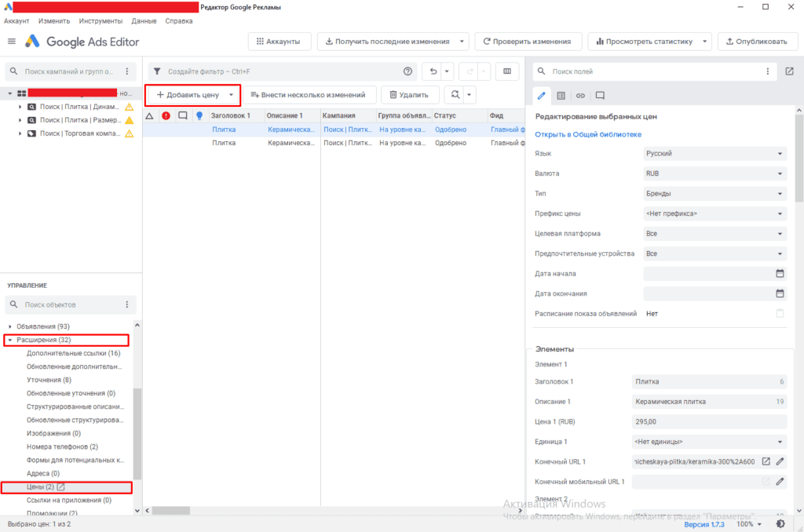This screenshot has width=804, height=532.
Task: Sort by the red error column header
Action: point(166,116)
